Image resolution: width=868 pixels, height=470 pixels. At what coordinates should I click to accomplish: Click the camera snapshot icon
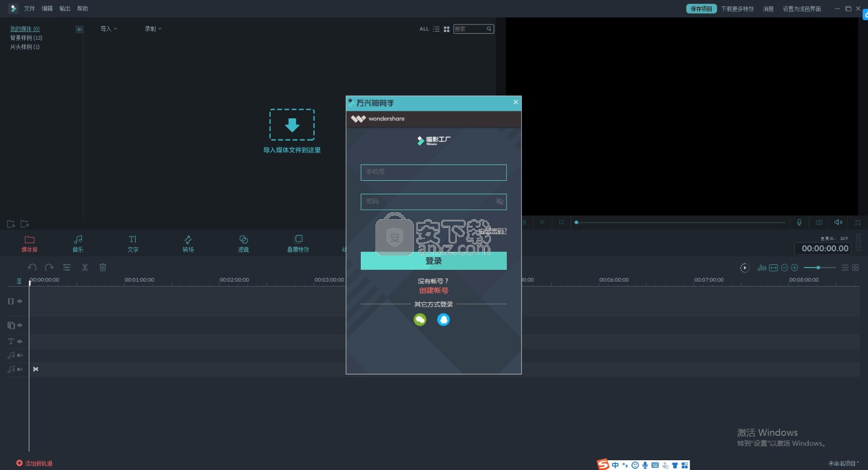tap(819, 223)
